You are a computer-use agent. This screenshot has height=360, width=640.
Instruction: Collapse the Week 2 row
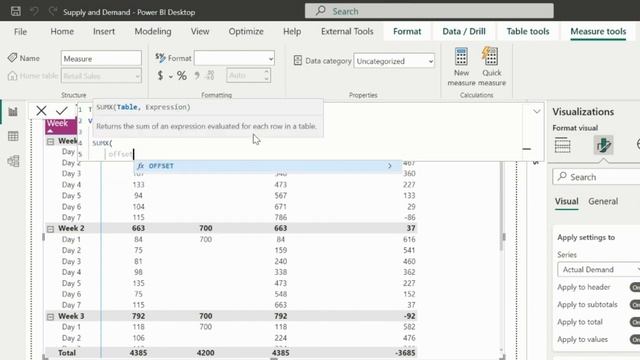click(x=50, y=229)
